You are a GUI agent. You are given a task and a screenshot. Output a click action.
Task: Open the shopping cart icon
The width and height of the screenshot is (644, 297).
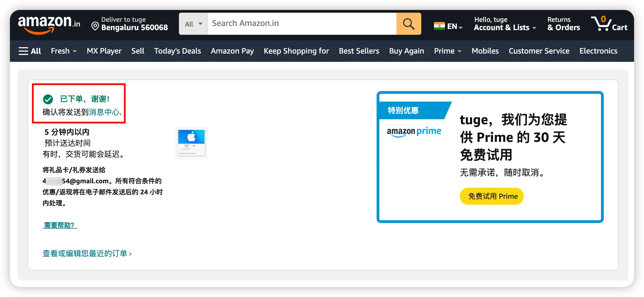click(609, 24)
